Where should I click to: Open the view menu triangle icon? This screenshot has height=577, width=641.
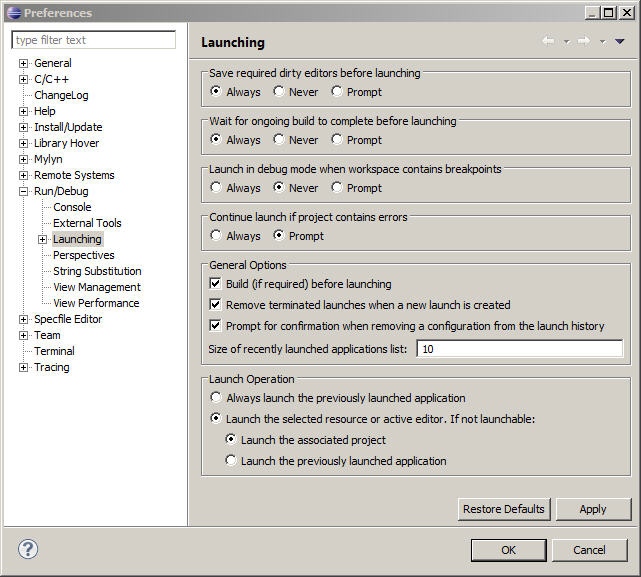click(x=620, y=42)
